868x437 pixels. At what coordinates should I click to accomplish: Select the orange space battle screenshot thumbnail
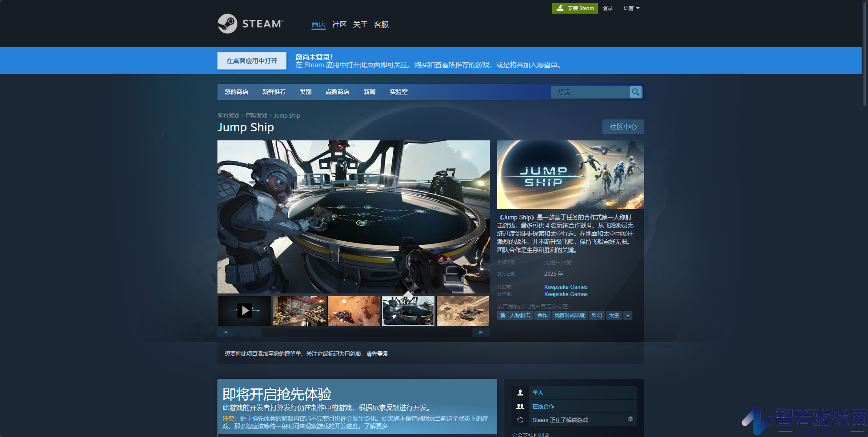[354, 311]
